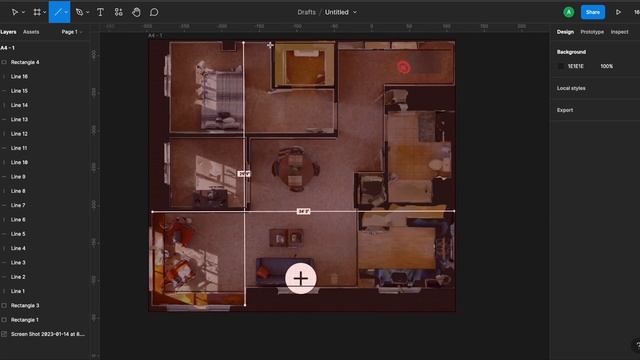Screen dimensions: 640x360
Task: Switch to the Inspect tab
Action: 619,32
